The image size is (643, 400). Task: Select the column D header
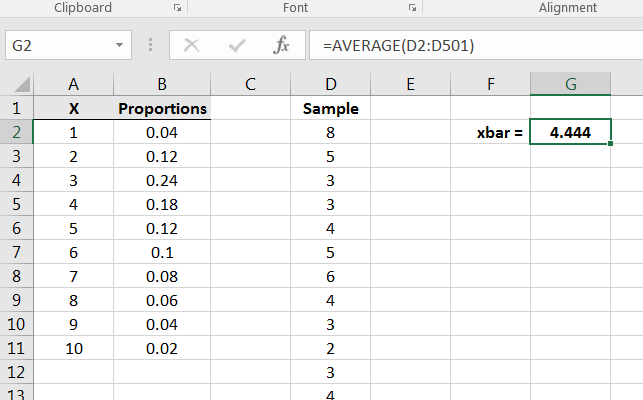pyautogui.click(x=330, y=84)
